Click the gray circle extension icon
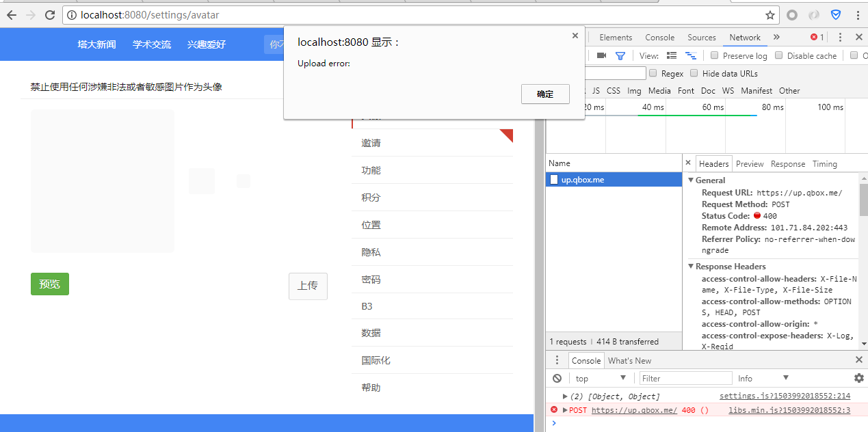868x432 pixels. 792,14
